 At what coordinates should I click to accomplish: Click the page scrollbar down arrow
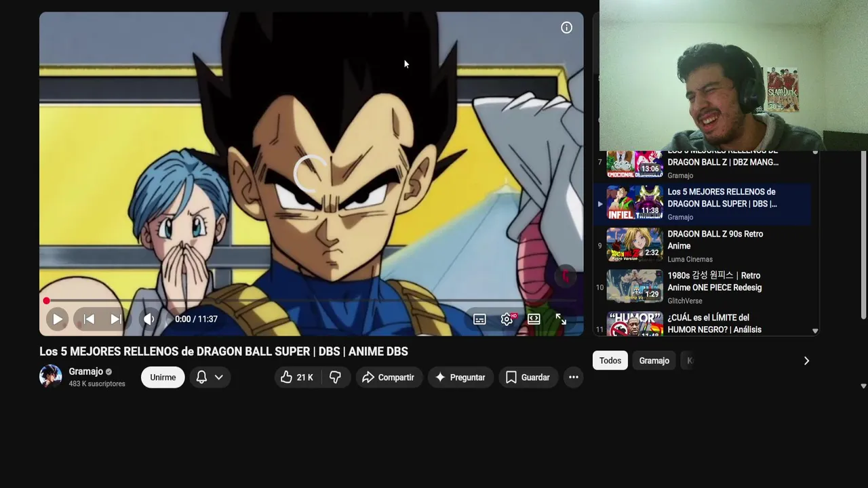(x=863, y=386)
